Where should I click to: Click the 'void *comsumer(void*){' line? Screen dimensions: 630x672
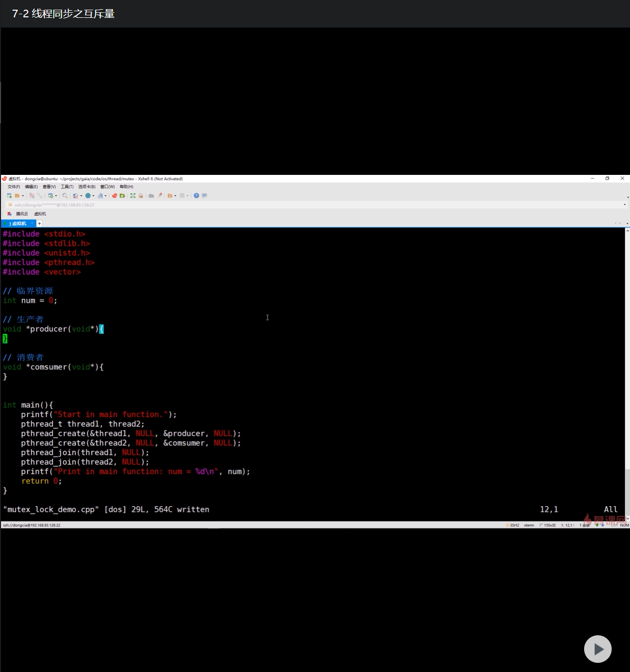tap(54, 367)
